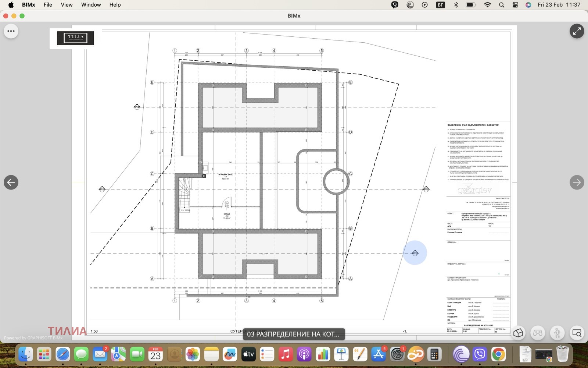The width and height of the screenshot is (588, 368).
Task: Open the View menu
Action: coord(67,5)
